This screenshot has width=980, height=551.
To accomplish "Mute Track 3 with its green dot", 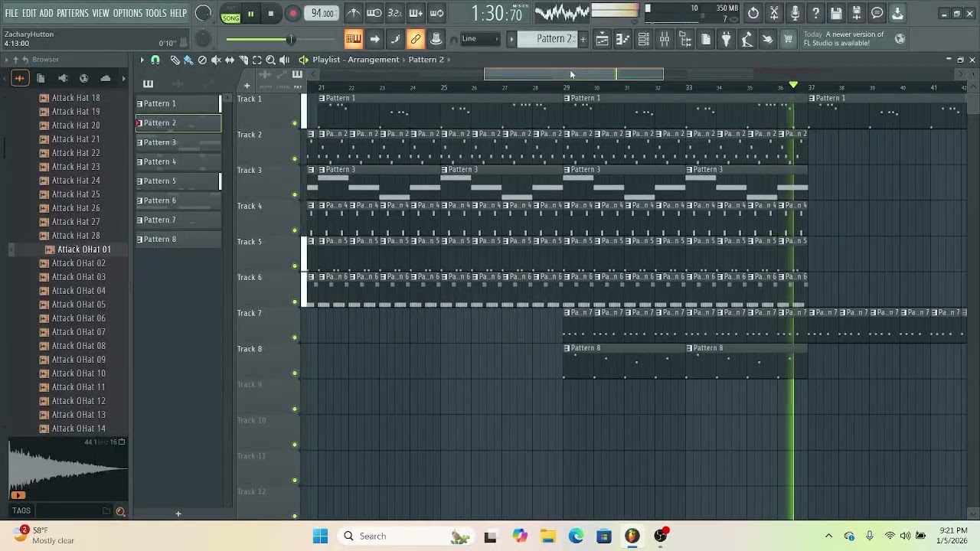I will pyautogui.click(x=295, y=194).
